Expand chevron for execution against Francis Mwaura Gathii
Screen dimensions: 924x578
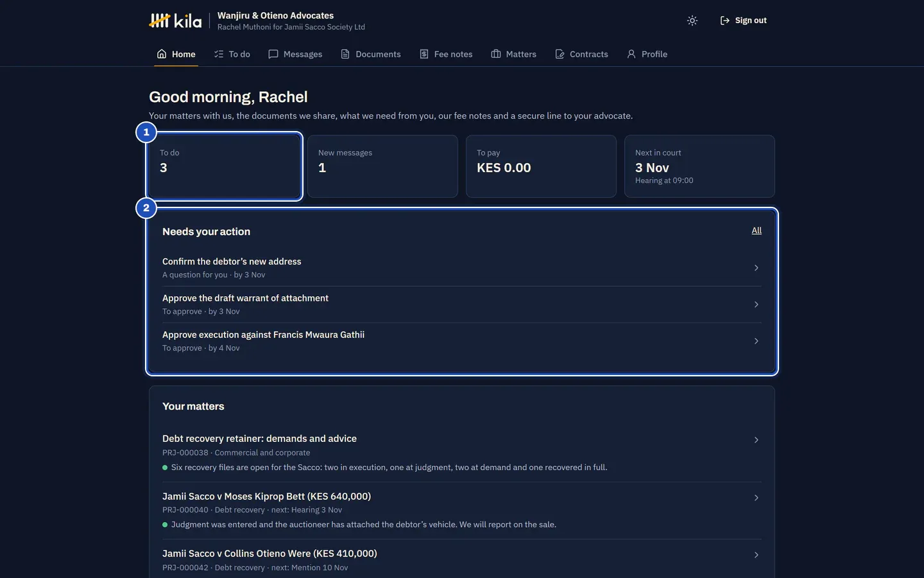tap(757, 341)
